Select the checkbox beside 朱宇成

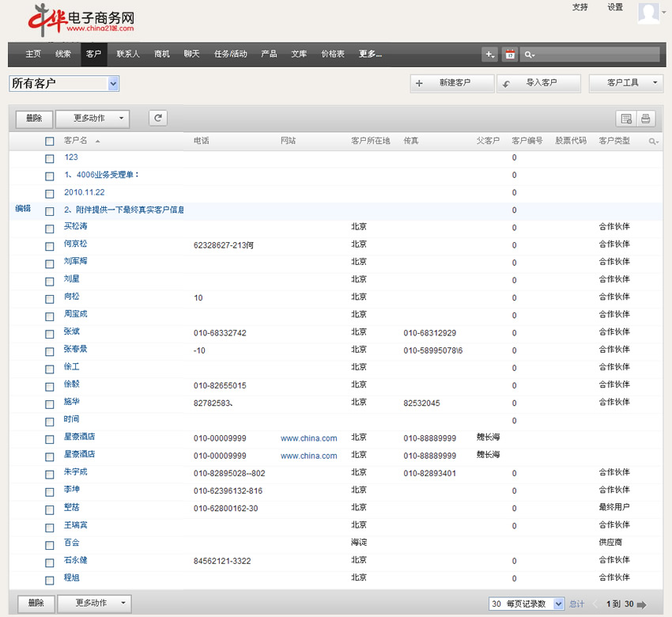point(50,474)
